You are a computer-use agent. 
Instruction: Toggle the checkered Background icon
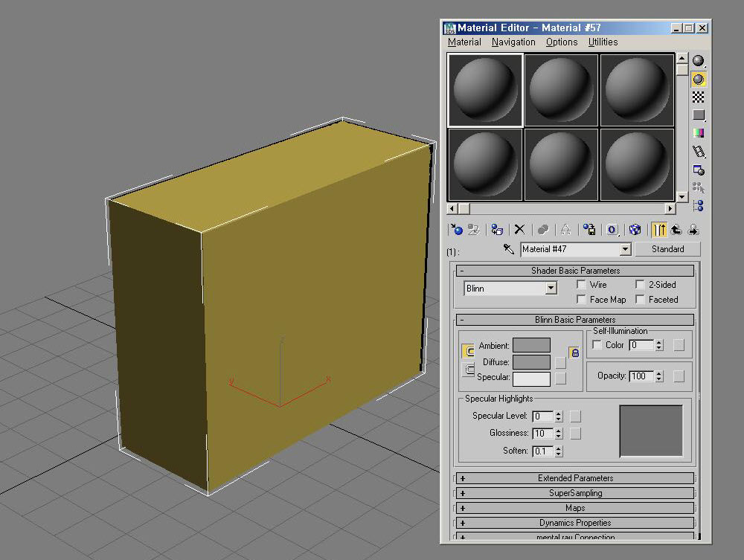point(698,97)
